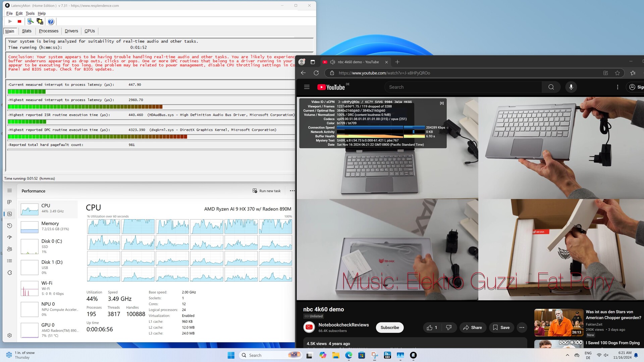
Task: Open Task Manager App history page
Action: 9,226
